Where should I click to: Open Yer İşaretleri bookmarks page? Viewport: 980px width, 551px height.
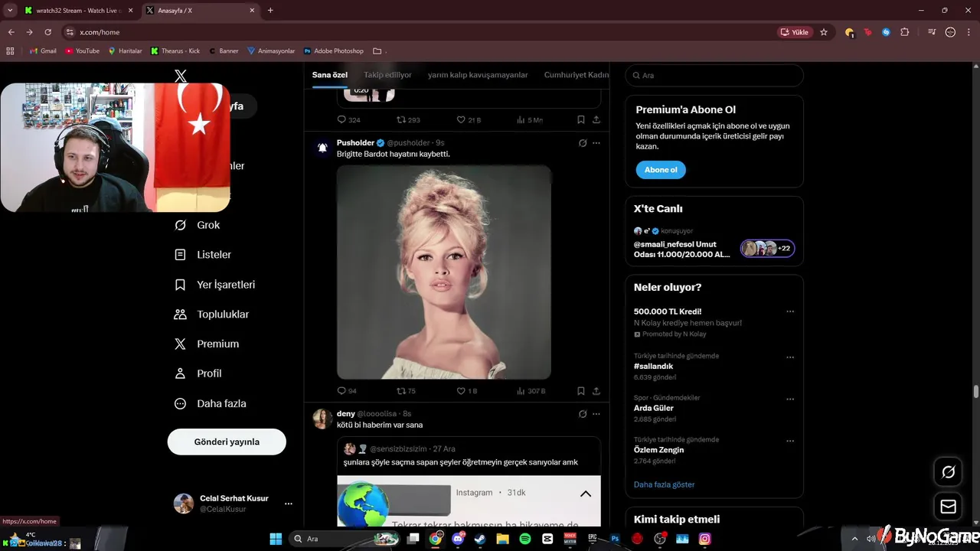215,285
